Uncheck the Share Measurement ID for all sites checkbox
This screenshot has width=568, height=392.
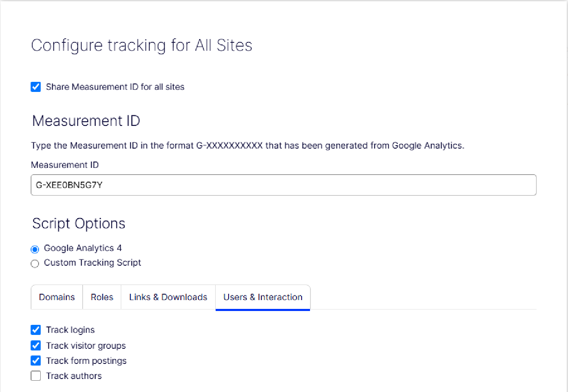[36, 87]
